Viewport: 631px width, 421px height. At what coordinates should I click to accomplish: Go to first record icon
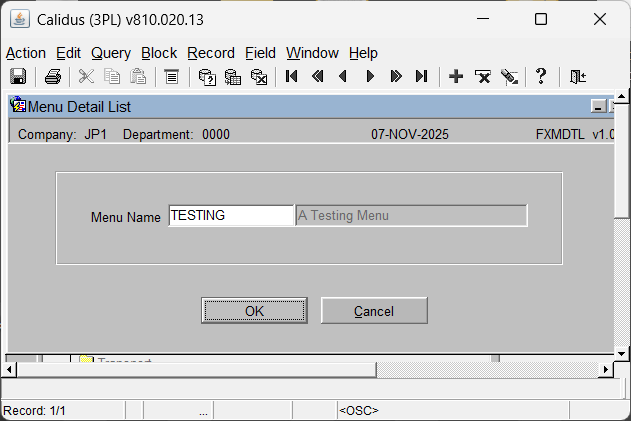tap(292, 76)
